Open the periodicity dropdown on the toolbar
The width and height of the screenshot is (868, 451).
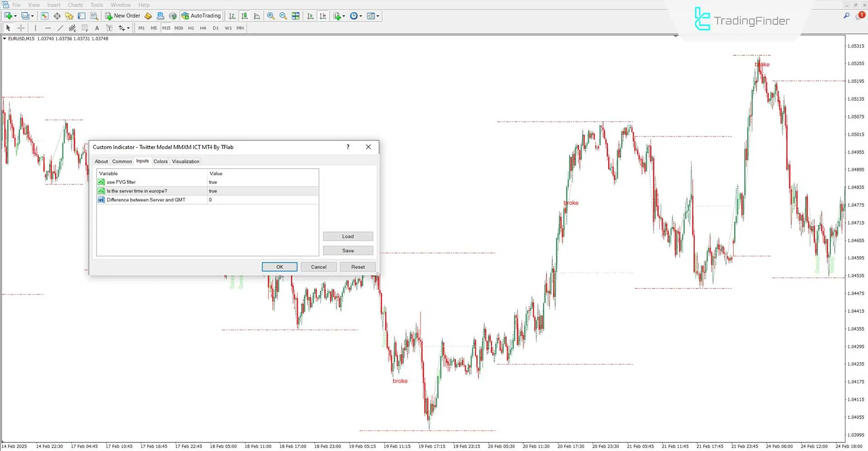(360, 16)
